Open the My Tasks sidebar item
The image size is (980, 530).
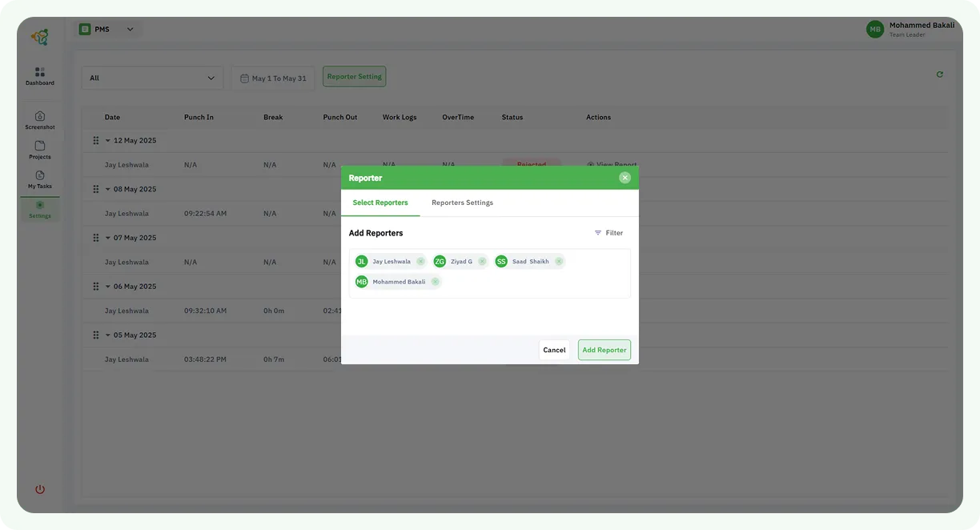pyautogui.click(x=39, y=179)
